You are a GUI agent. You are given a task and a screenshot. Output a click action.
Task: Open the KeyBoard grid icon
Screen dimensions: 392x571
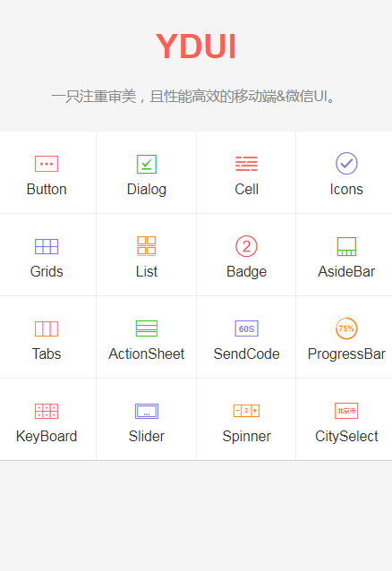(x=47, y=411)
